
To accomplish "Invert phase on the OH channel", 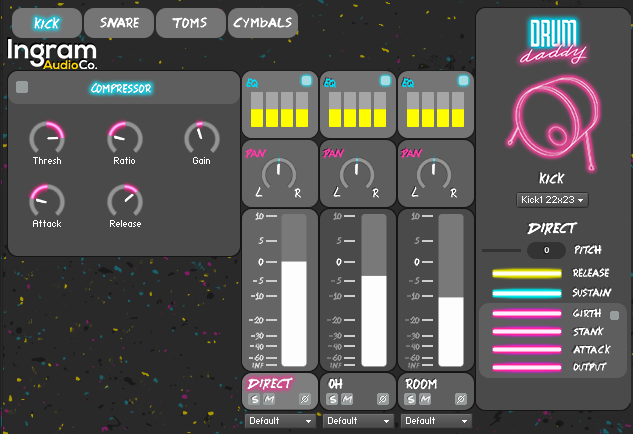I will pyautogui.click(x=383, y=399).
